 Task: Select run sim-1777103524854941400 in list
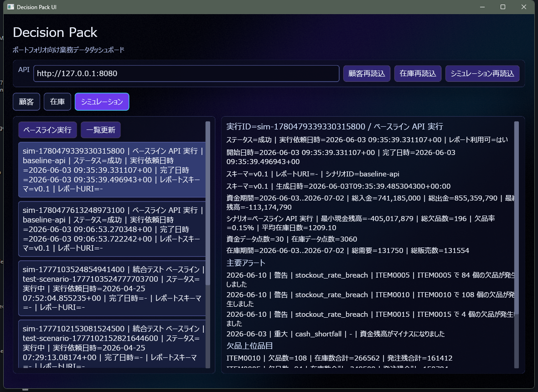112,289
